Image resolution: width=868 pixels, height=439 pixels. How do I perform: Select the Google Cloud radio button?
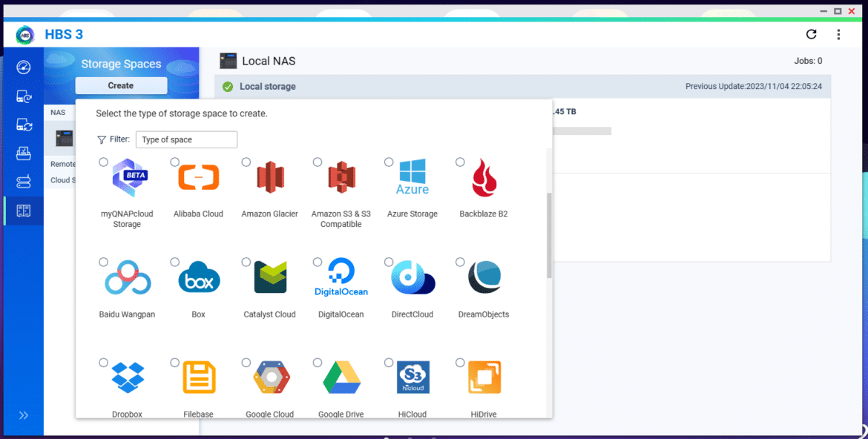(246, 363)
